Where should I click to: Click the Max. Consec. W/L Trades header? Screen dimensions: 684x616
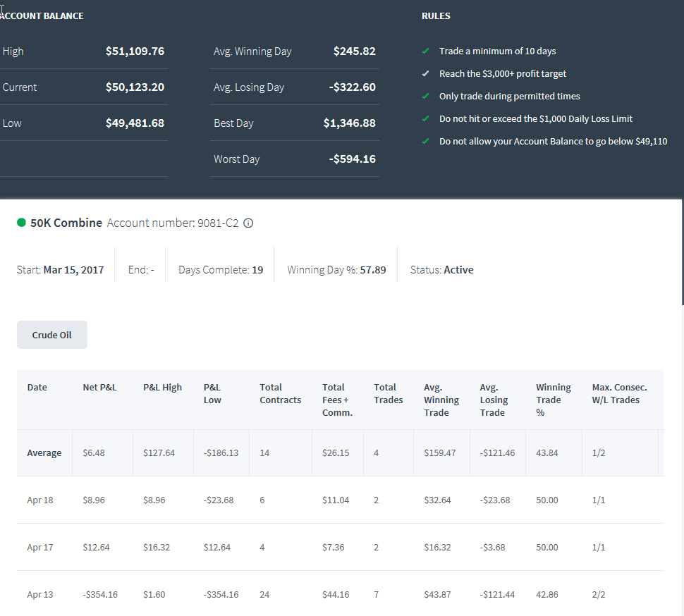pos(619,394)
